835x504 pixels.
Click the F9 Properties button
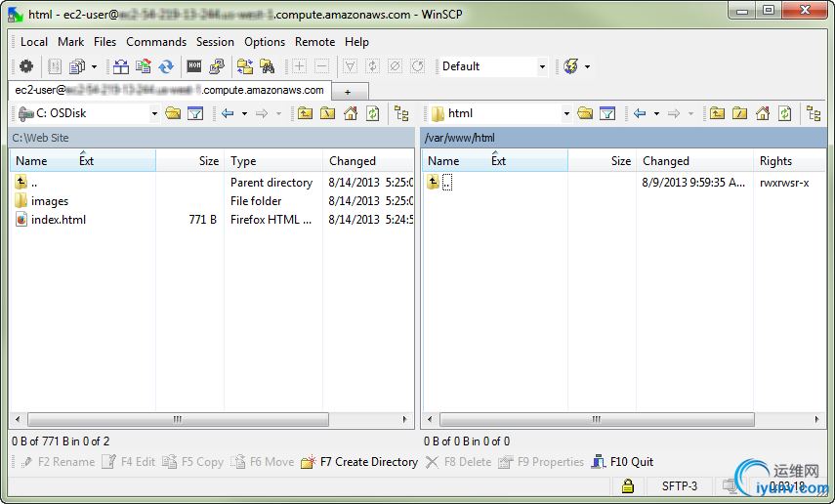click(x=541, y=462)
